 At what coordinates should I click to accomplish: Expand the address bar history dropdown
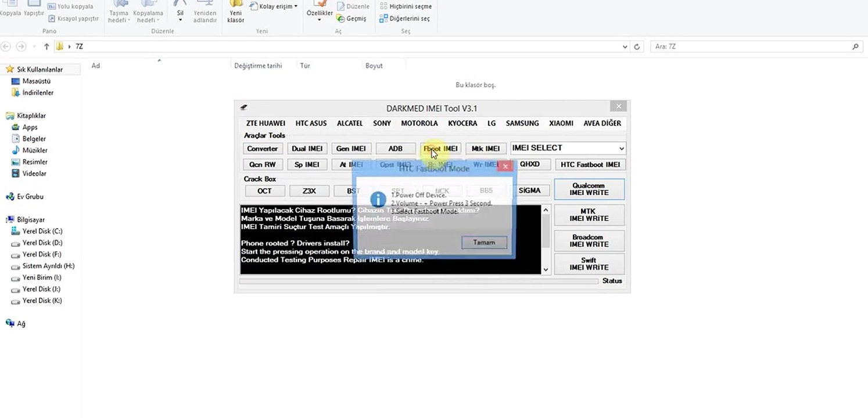pyautogui.click(x=625, y=46)
